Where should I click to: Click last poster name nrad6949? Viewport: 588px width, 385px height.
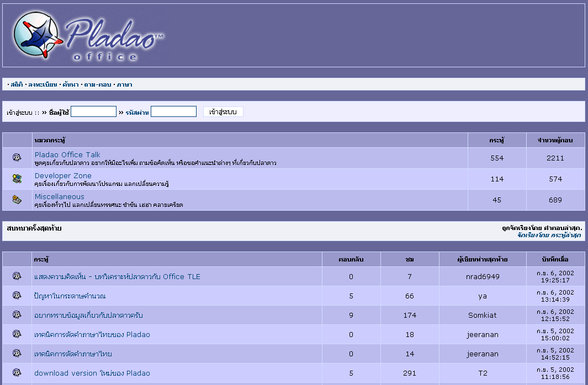(x=483, y=277)
